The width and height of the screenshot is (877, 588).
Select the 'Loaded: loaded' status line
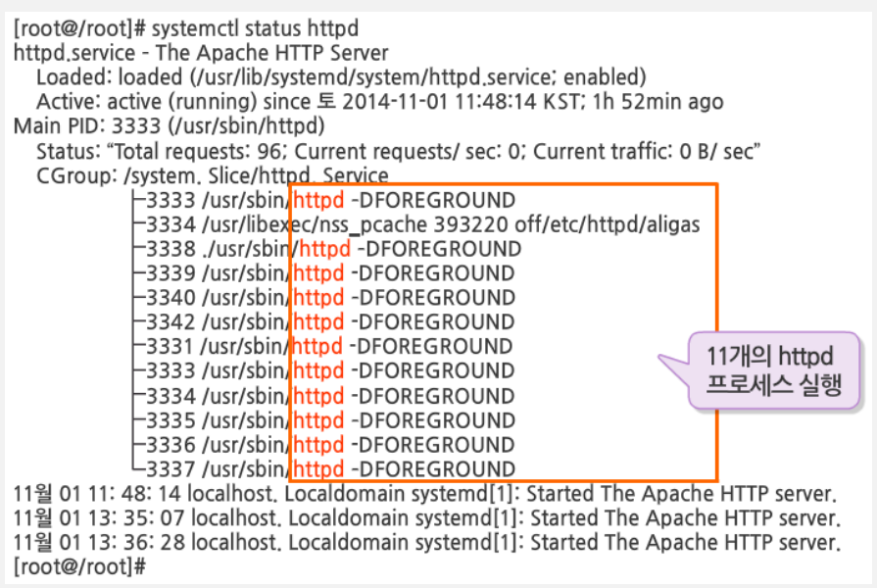point(341,77)
